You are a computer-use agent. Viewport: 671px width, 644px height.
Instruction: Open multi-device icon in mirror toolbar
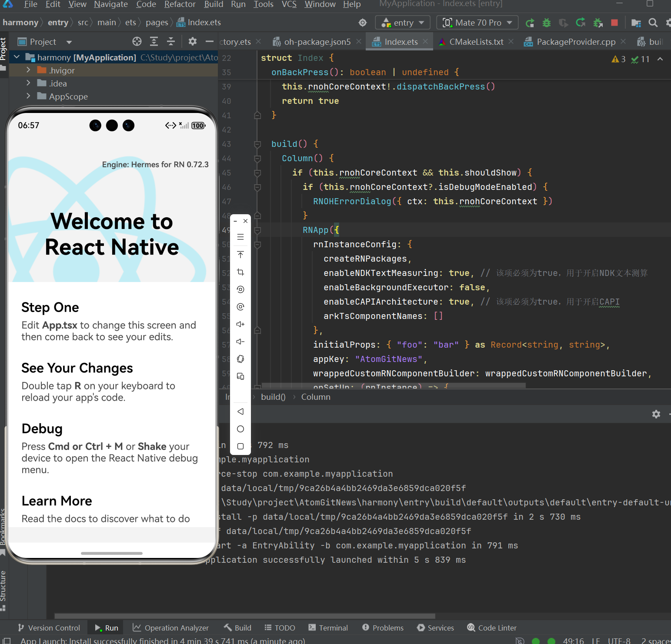pyautogui.click(x=240, y=376)
